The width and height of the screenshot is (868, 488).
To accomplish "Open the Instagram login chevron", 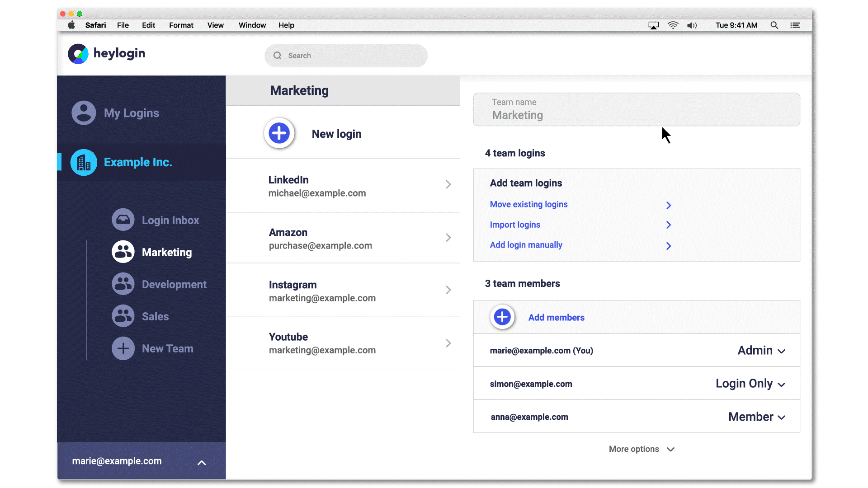I will [448, 290].
